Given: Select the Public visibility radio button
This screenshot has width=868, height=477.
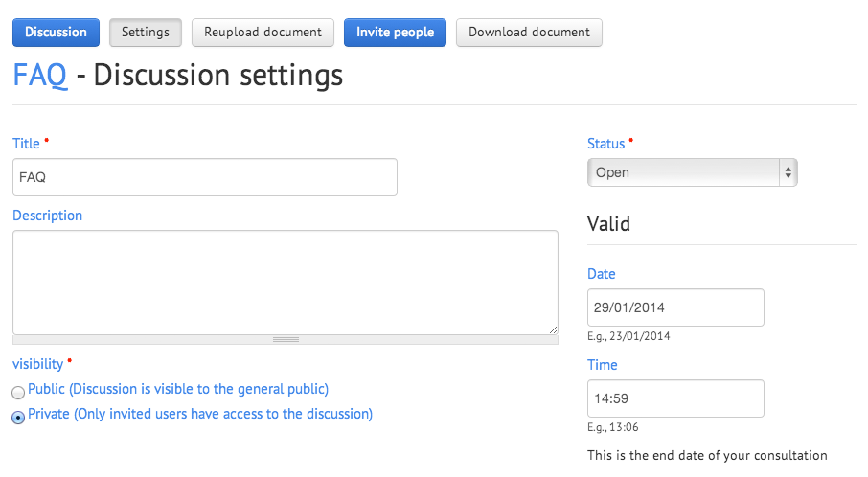Looking at the screenshot, I should tap(18, 393).
